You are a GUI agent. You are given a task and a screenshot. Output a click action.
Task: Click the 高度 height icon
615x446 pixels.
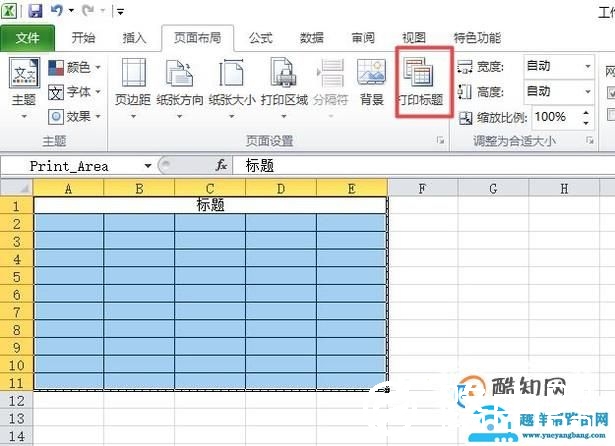click(x=465, y=92)
